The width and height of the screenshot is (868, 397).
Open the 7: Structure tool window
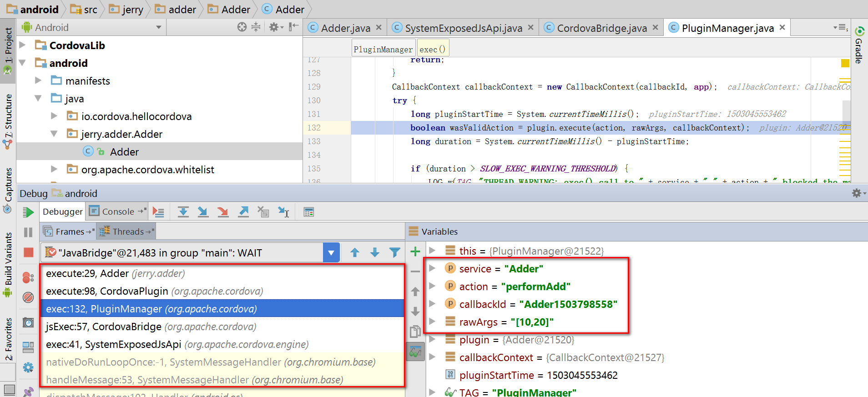tap(8, 121)
